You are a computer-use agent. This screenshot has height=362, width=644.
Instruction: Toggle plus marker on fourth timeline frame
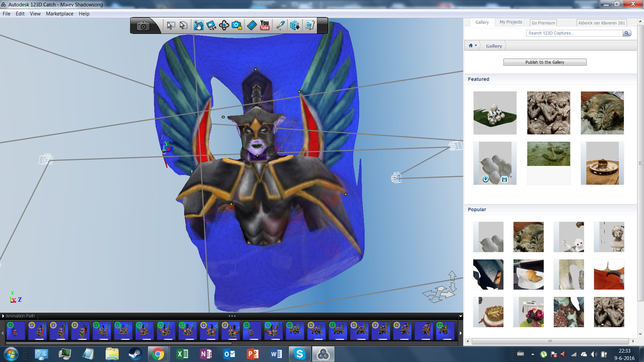pos(75,325)
